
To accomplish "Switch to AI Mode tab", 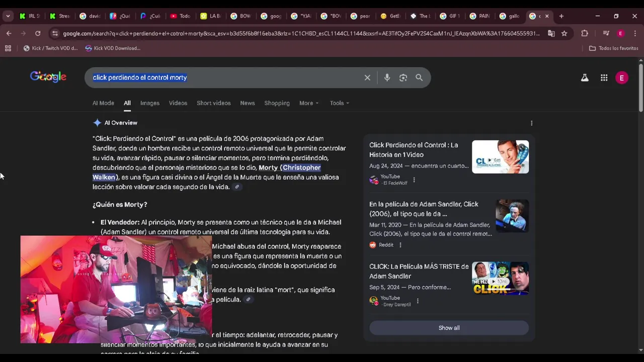I will pyautogui.click(x=103, y=103).
